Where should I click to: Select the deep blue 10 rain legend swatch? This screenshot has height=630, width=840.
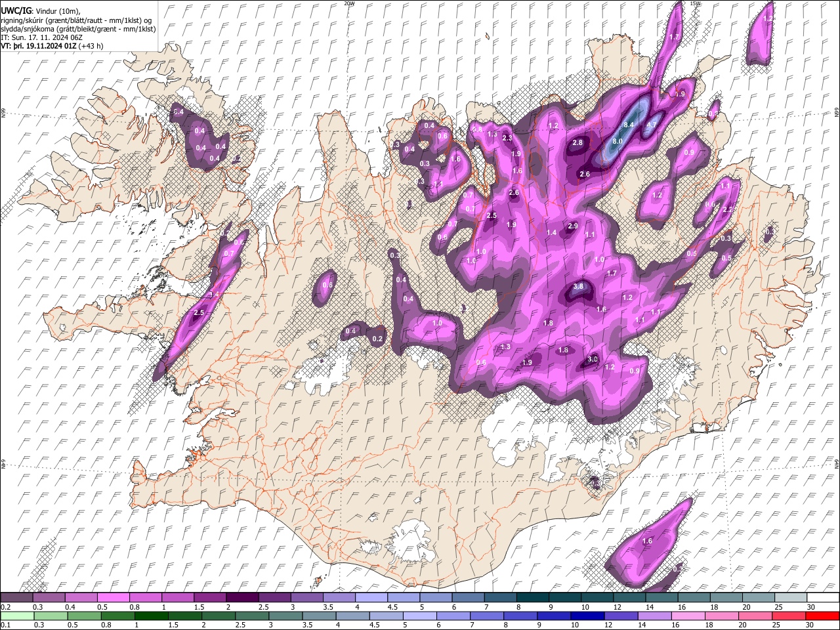coord(587,616)
